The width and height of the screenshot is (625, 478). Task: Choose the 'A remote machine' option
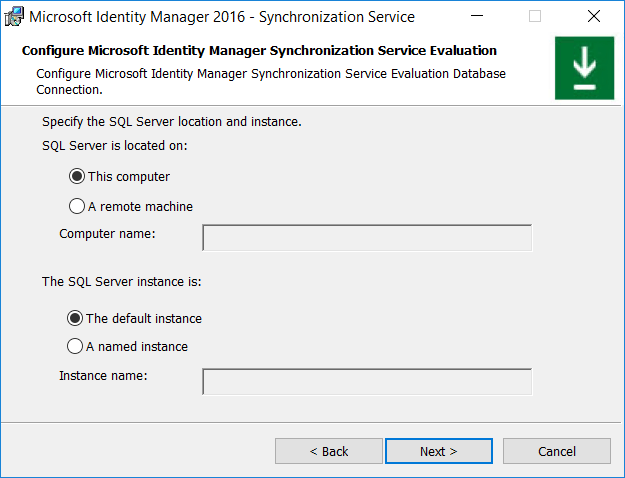pos(77,207)
